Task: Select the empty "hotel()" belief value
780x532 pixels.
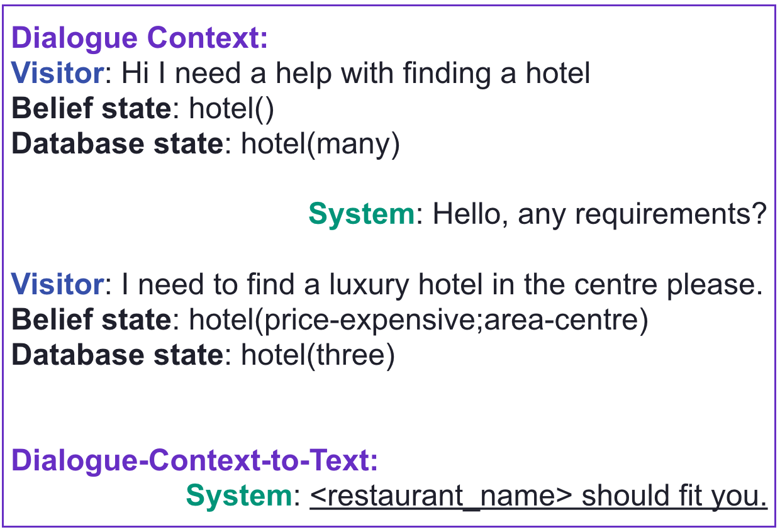Action: [x=231, y=109]
